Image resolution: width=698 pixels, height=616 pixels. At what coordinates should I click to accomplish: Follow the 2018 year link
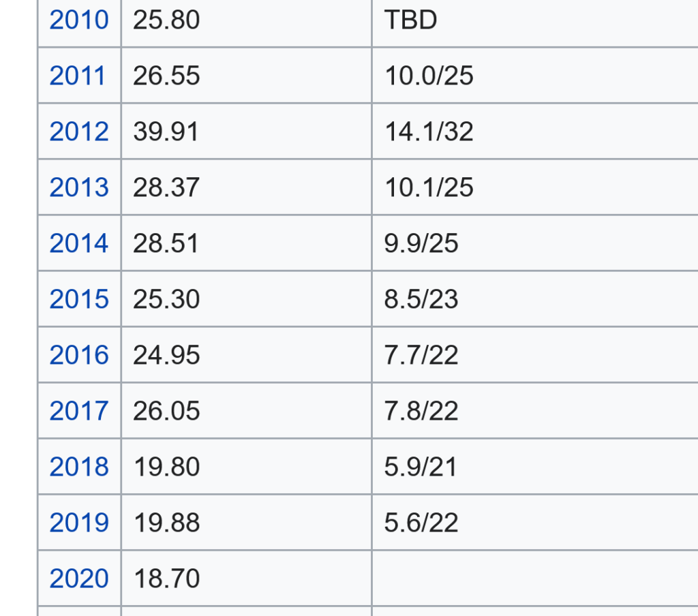coord(79,467)
